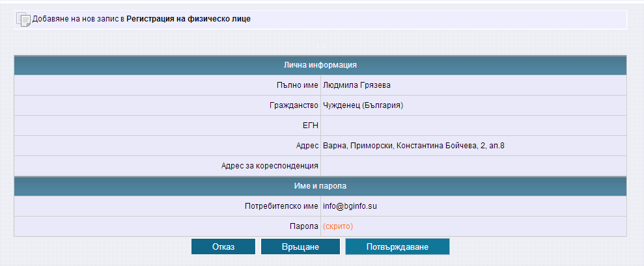This screenshot has width=644, height=266.
Task: Click the document icon beside the page title
Action: click(x=23, y=20)
